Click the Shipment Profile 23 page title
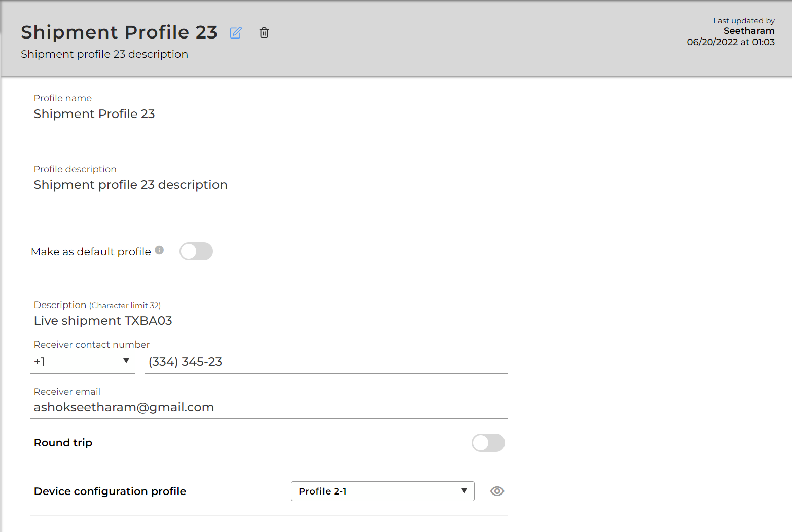Screen dimensions: 792x532 click(119, 32)
